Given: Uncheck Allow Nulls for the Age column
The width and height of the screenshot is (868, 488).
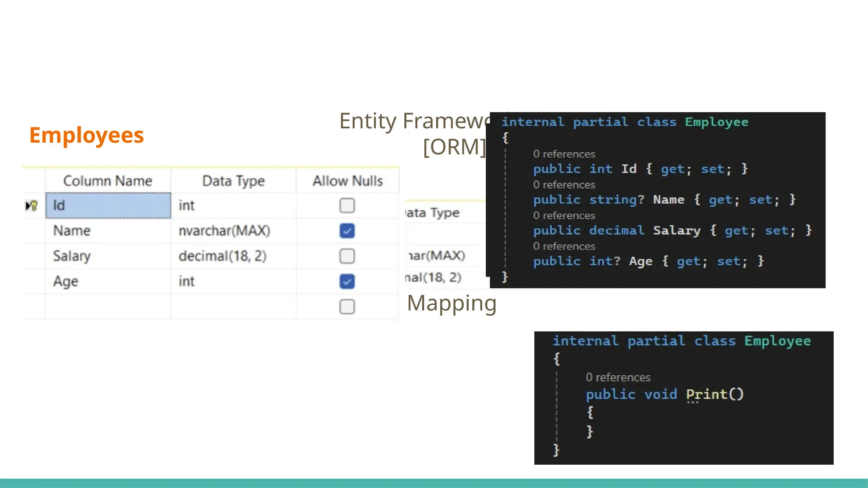Looking at the screenshot, I should tap(347, 281).
